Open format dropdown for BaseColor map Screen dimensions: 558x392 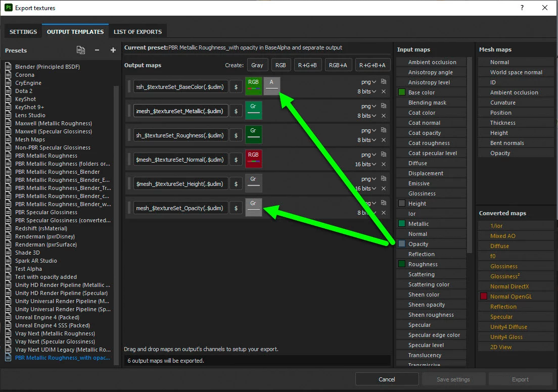pos(368,82)
